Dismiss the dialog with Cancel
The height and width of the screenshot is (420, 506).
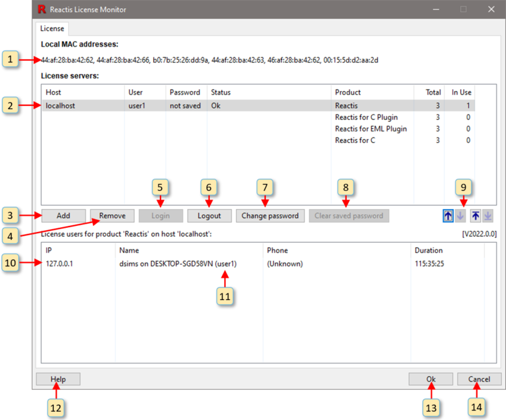tap(479, 380)
